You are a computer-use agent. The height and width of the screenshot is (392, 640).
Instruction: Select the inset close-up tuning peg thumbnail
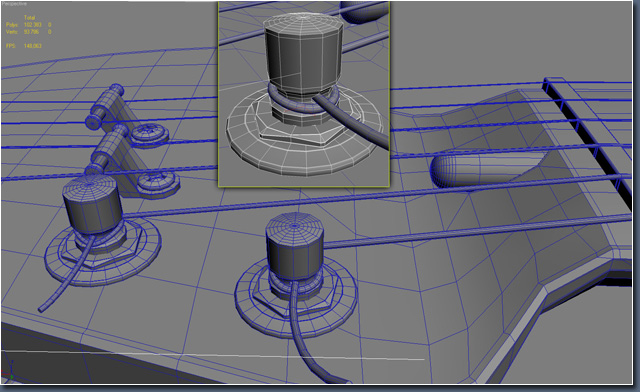tap(304, 94)
